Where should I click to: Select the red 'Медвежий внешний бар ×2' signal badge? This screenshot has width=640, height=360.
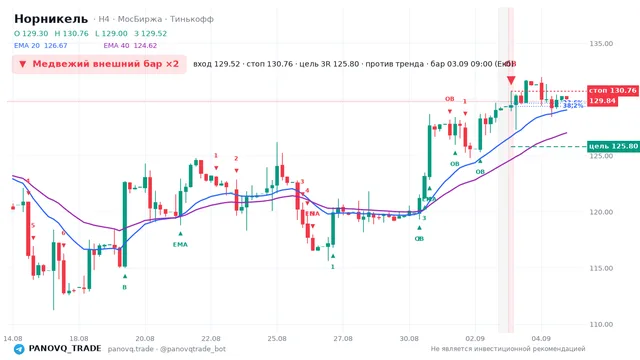(99, 64)
